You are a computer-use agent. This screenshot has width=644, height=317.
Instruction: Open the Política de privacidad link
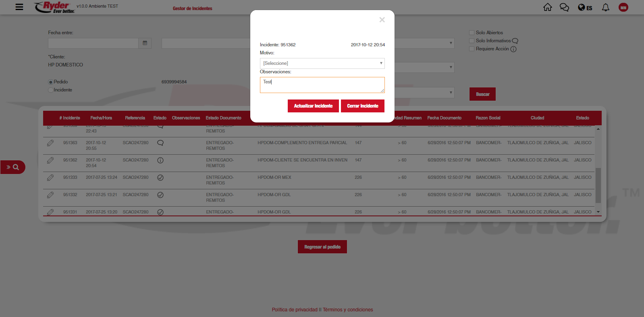[295, 310]
